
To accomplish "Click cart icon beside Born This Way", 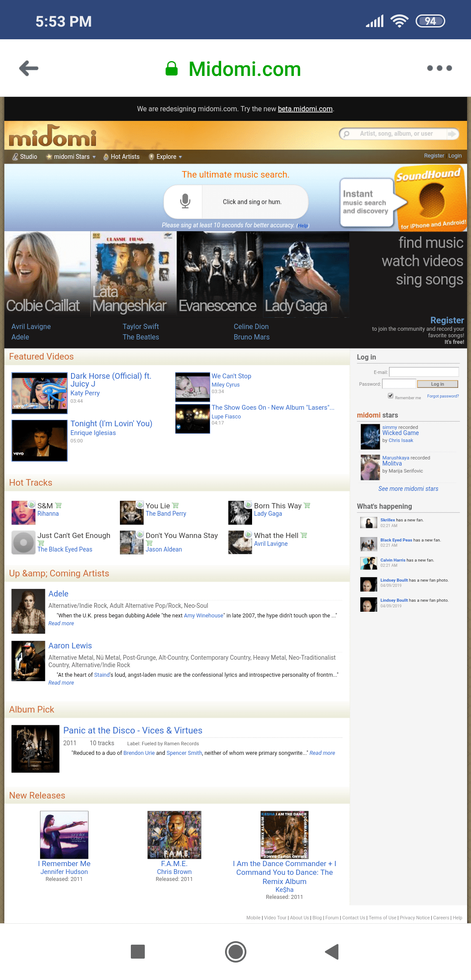I will 307,505.
